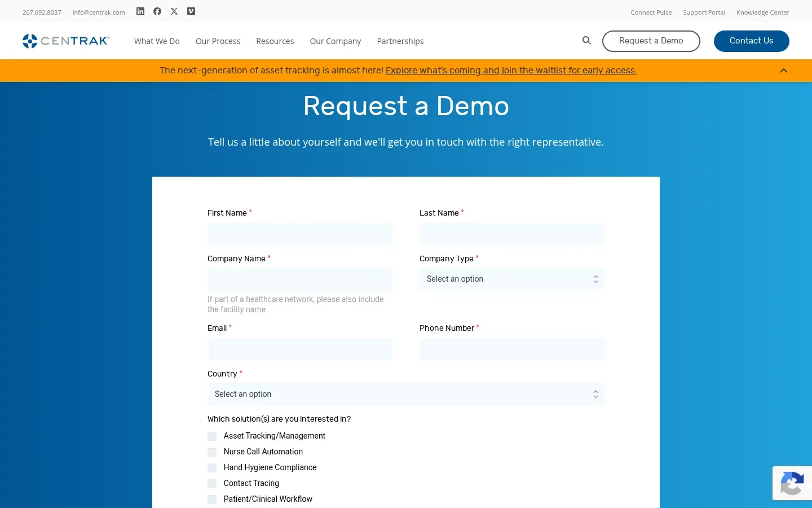The width and height of the screenshot is (812, 508).
Task: Click the CenTrak logo
Action: 66,41
